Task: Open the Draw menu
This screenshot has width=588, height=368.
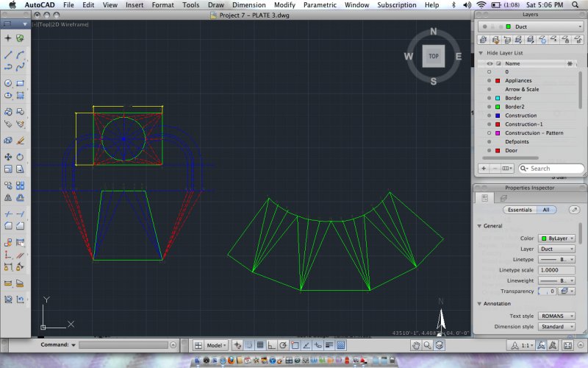Action: click(x=216, y=5)
